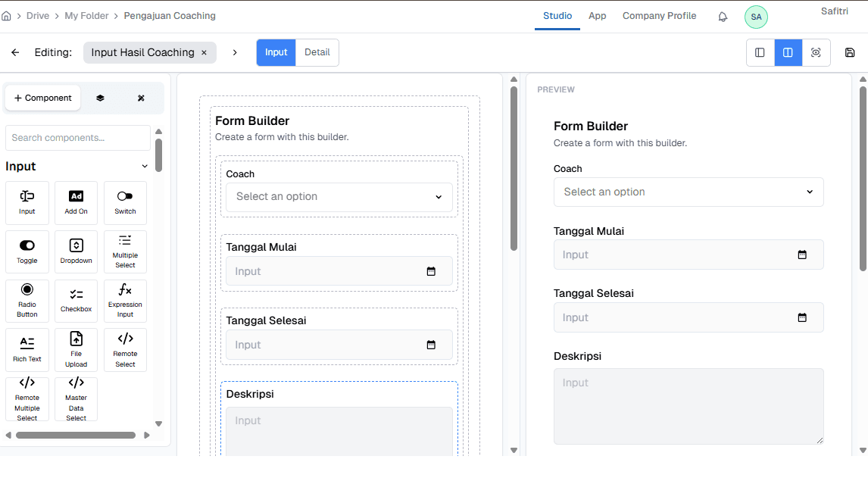Add a File Upload component
This screenshot has height=478, width=868.
(x=76, y=349)
